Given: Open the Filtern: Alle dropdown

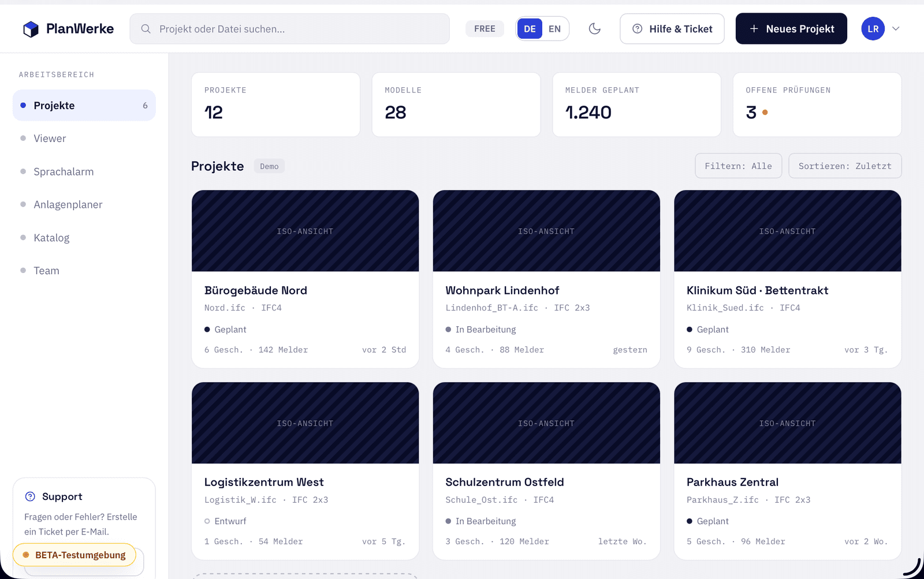Looking at the screenshot, I should [738, 166].
